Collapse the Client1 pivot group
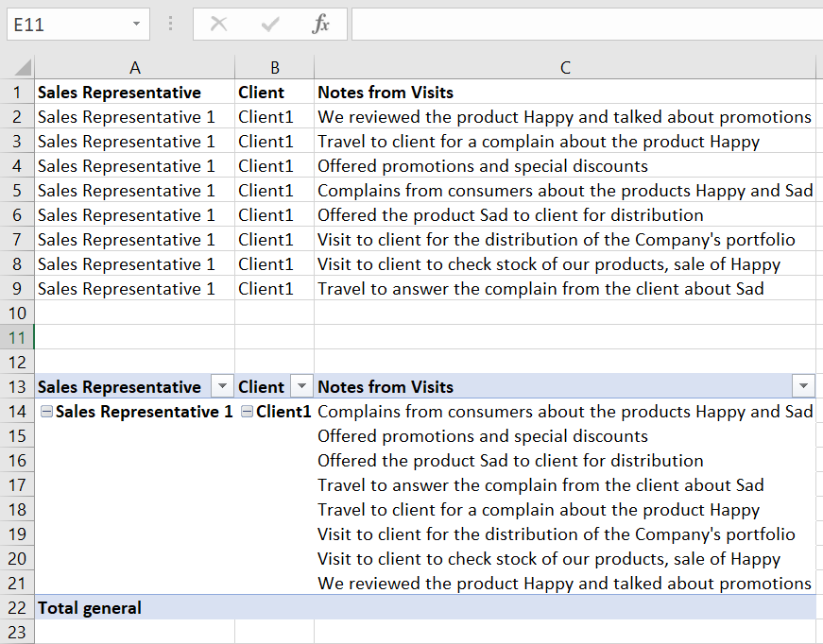This screenshot has width=823, height=644. tap(247, 412)
